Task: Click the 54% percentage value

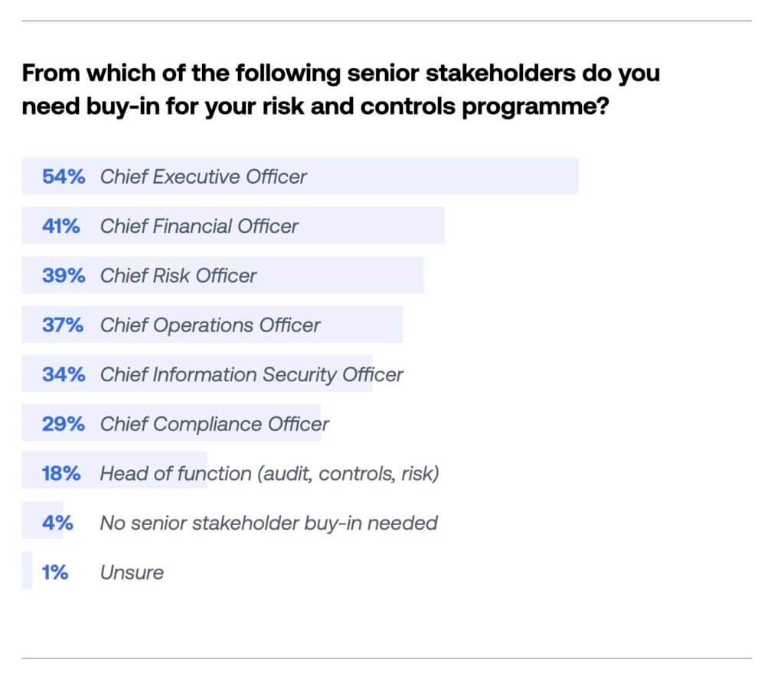Action: click(x=64, y=177)
